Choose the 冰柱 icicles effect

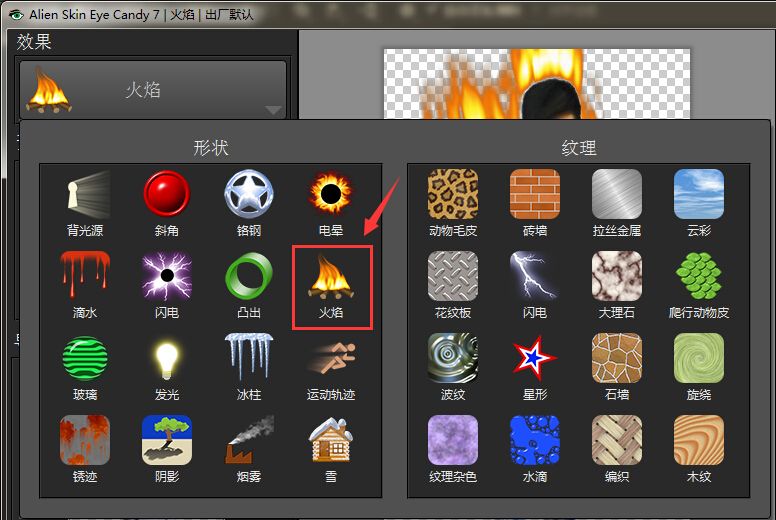click(248, 367)
